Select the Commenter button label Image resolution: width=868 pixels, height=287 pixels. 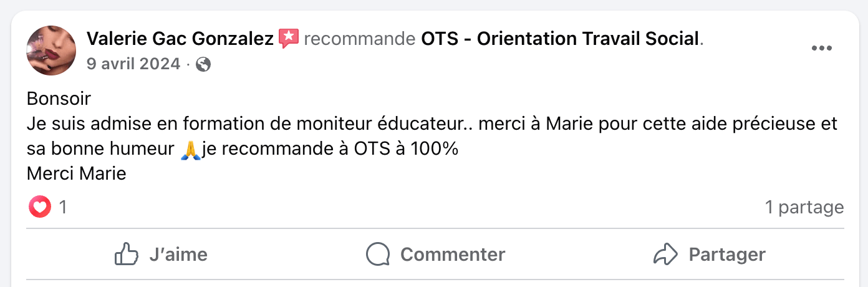(452, 254)
